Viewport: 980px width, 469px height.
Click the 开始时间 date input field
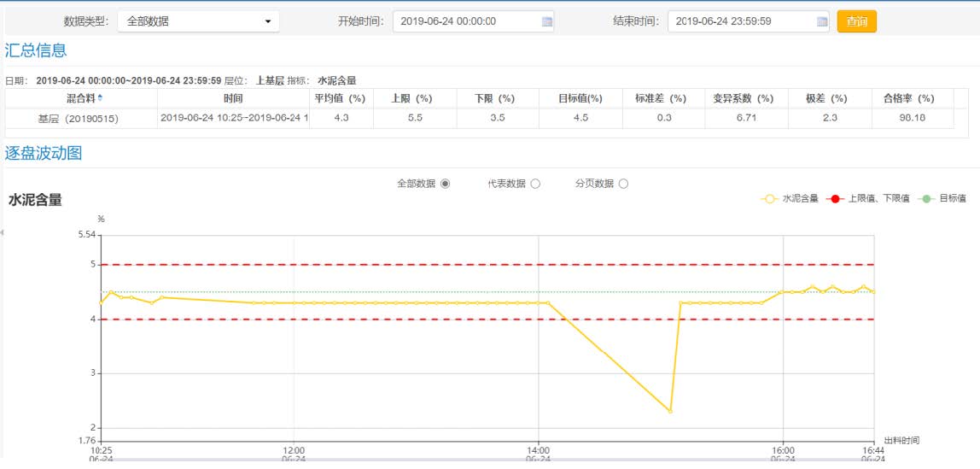pos(473,21)
